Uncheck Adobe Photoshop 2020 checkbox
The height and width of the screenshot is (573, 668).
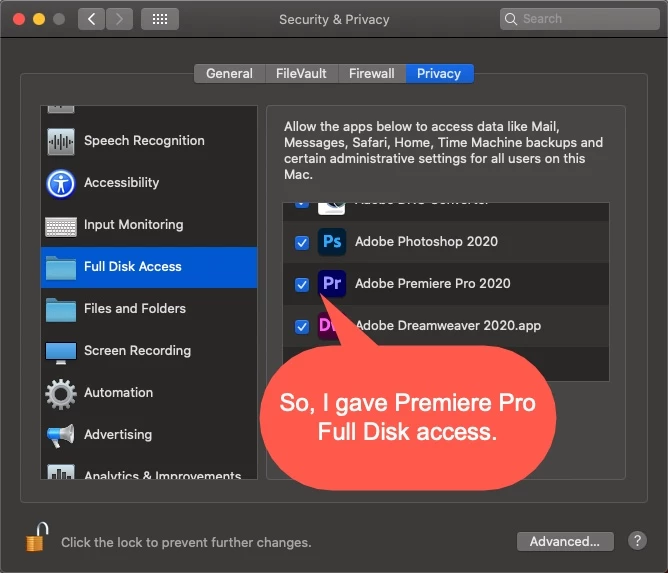coord(302,242)
